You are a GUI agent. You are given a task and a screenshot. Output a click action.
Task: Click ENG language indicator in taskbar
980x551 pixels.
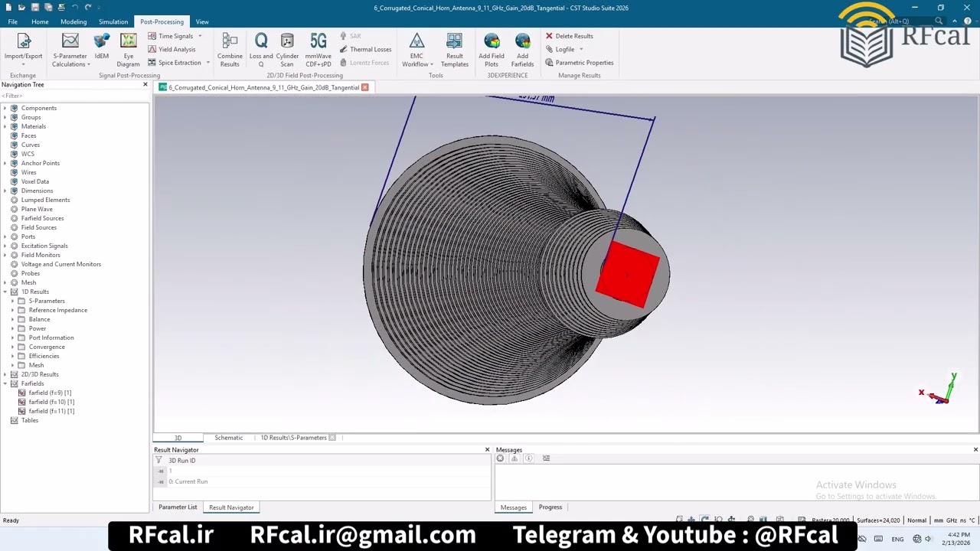pyautogui.click(x=897, y=539)
